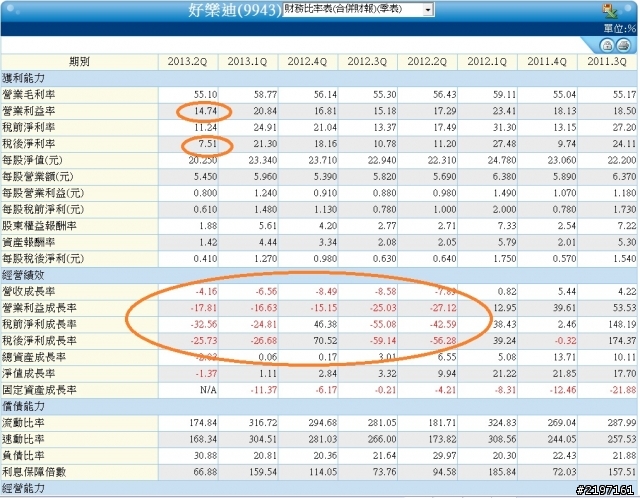Select the 營收成長率 row label
The height and width of the screenshot is (498, 640).
pyautogui.click(x=29, y=291)
